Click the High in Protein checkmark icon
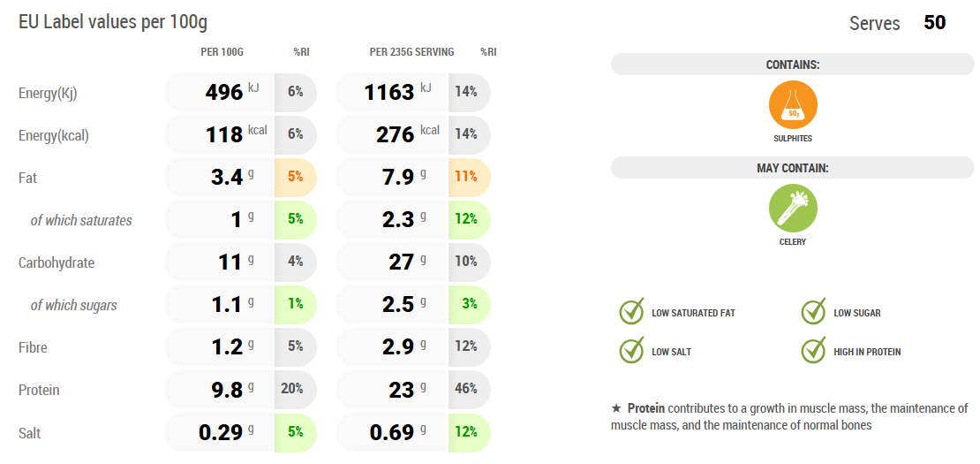This screenshot has width=980, height=464. pyautogui.click(x=813, y=351)
